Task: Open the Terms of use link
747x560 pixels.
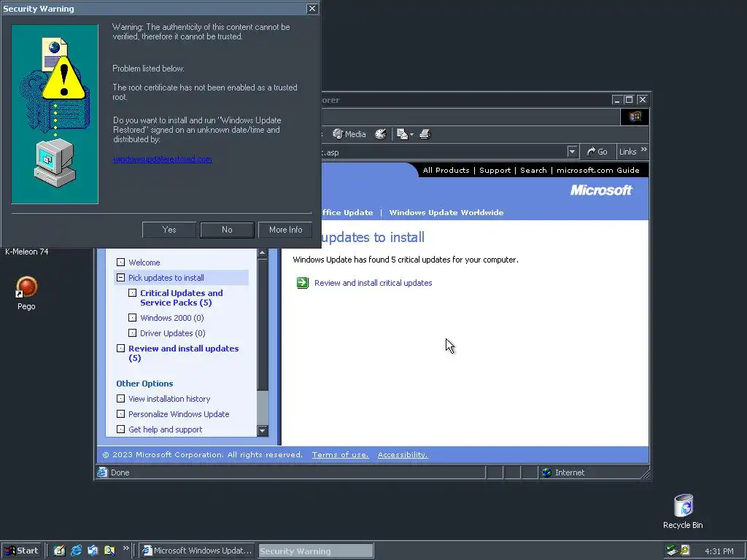Action: tap(340, 455)
